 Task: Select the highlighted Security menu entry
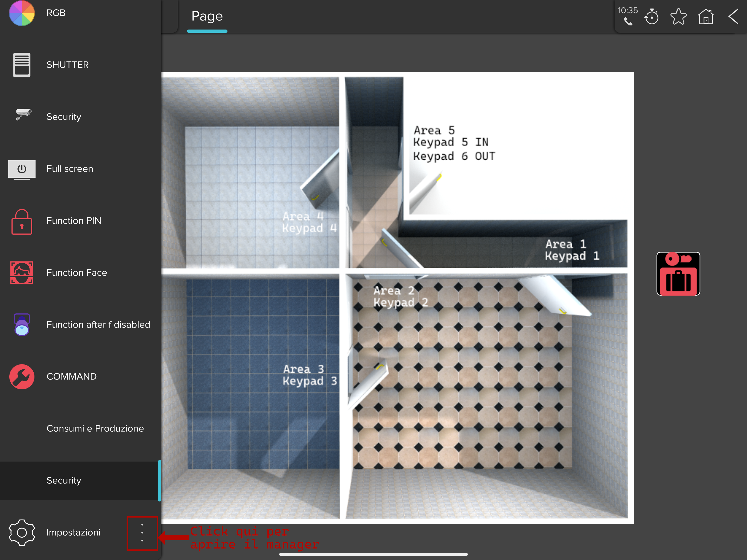64,480
